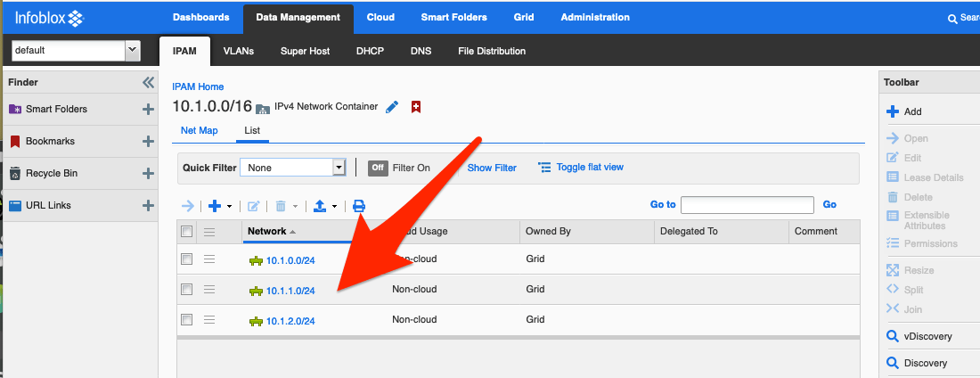Print the network list
Image resolution: width=980 pixels, height=378 pixels.
(x=359, y=205)
